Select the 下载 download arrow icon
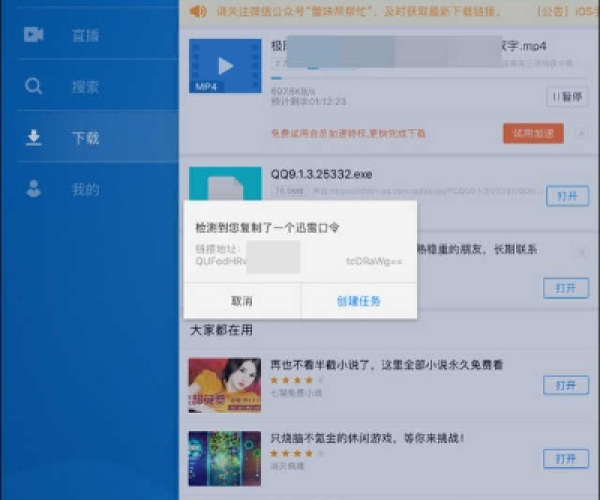Image resolution: width=600 pixels, height=500 pixels. (x=34, y=137)
